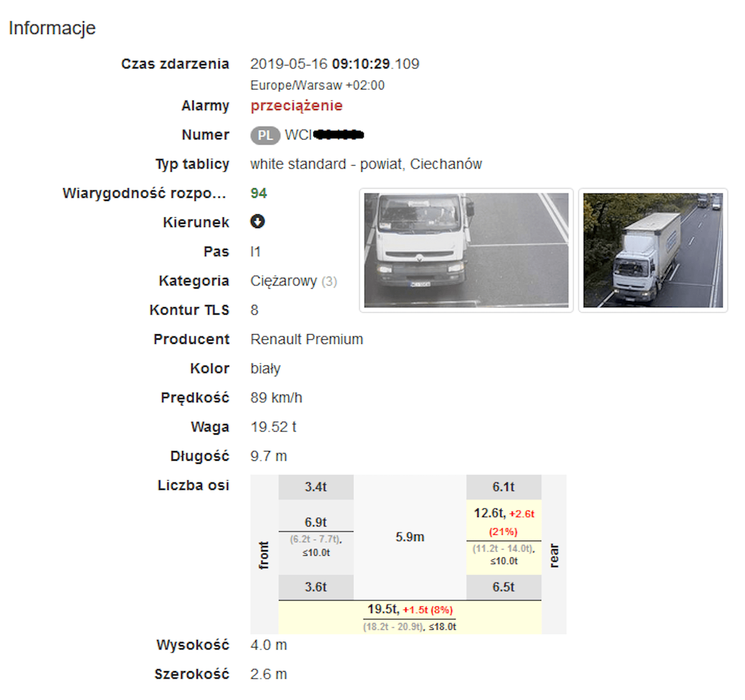
Task: Click the 3.4t front wheel load cell
Action: 316,487
